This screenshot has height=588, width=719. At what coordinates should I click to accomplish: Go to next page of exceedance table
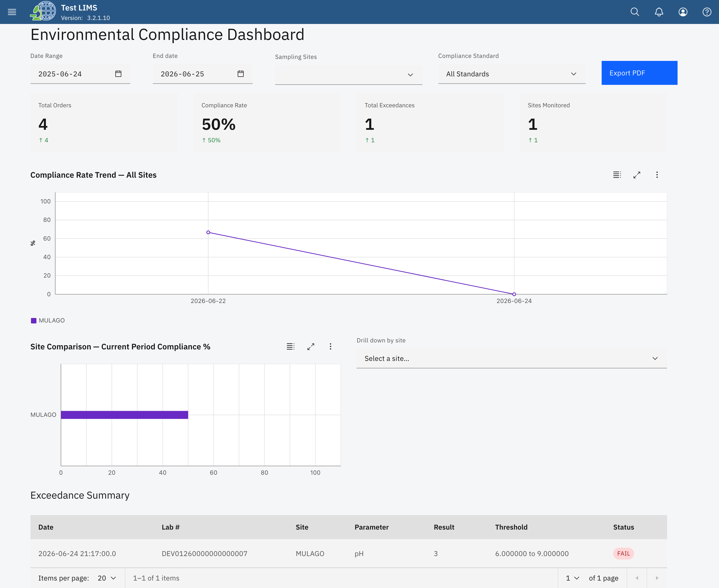[657, 578]
